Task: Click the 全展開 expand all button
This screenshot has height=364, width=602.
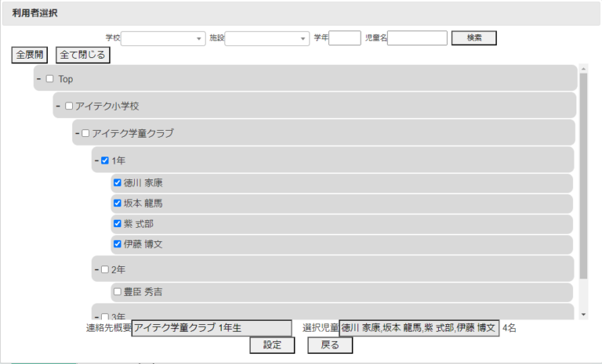Action: [x=29, y=55]
